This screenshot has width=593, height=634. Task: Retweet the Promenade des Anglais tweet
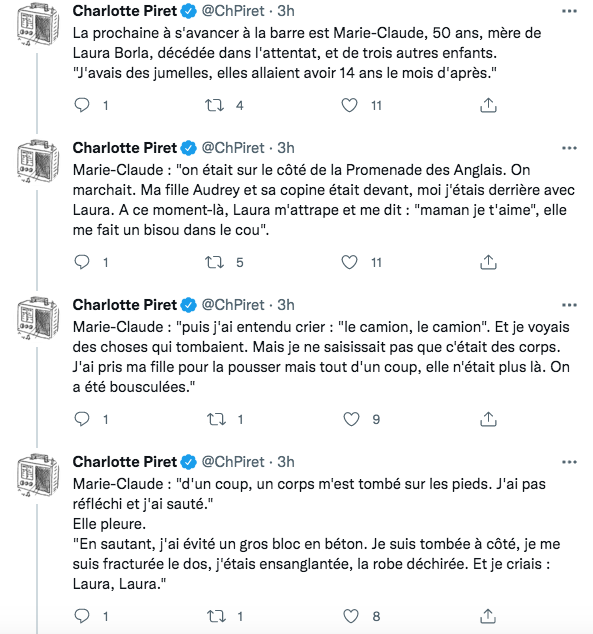pos(214,262)
